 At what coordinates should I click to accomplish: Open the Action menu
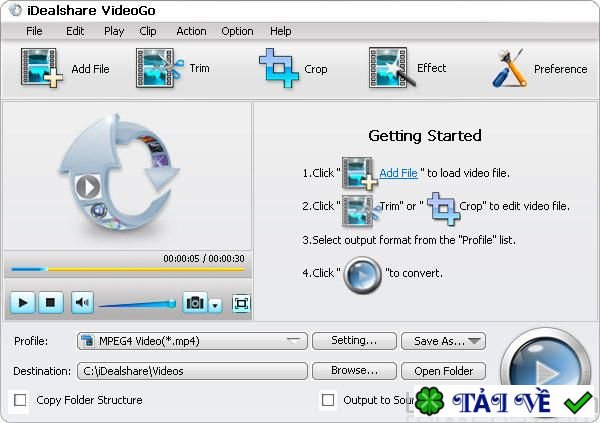click(191, 31)
